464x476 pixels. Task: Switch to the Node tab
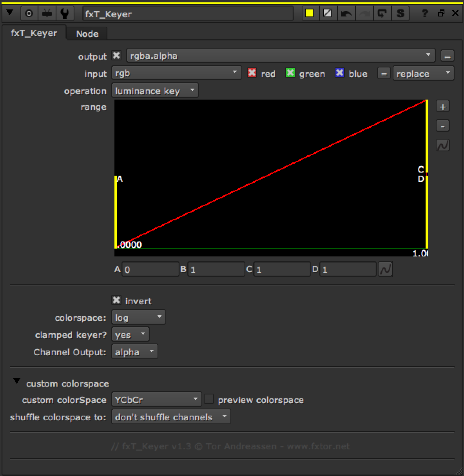coord(87,34)
